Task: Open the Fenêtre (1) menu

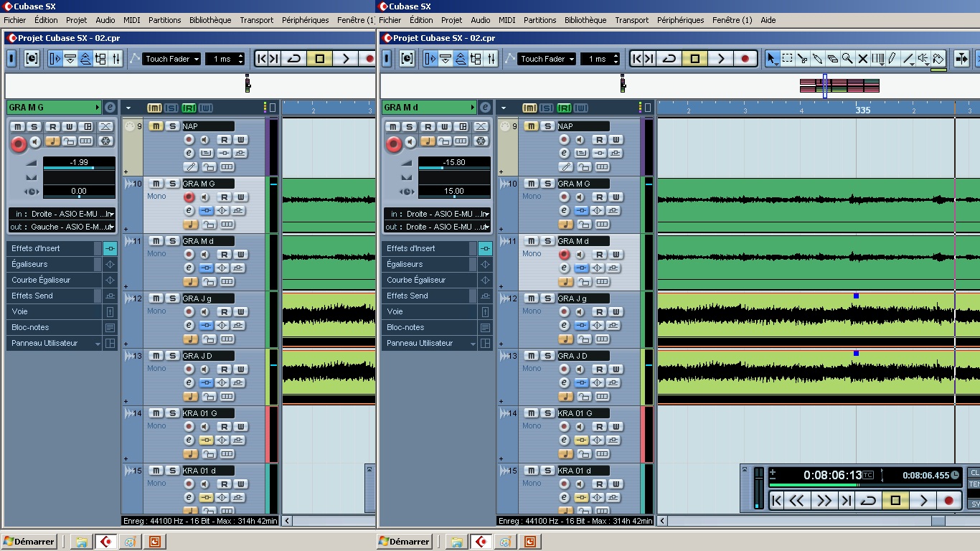Action: tap(732, 20)
